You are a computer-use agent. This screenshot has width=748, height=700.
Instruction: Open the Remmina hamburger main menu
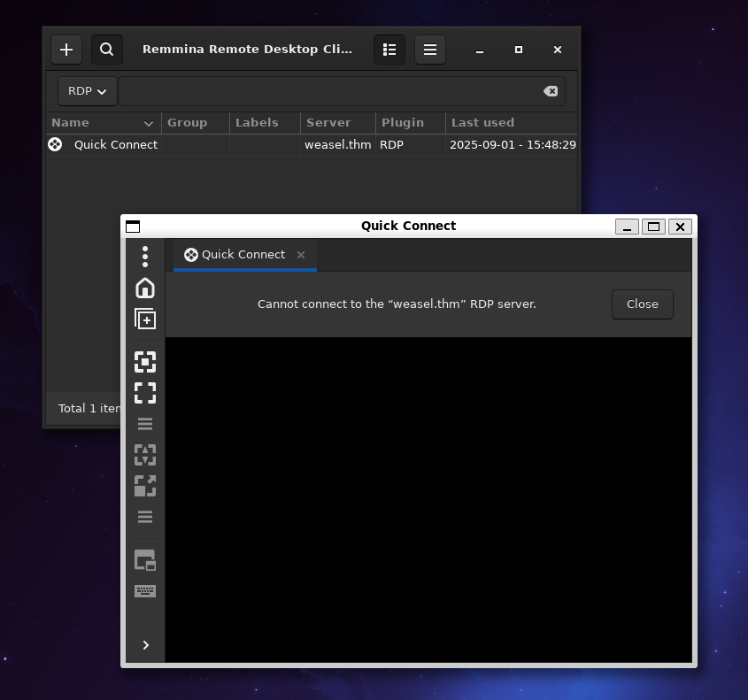[430, 50]
